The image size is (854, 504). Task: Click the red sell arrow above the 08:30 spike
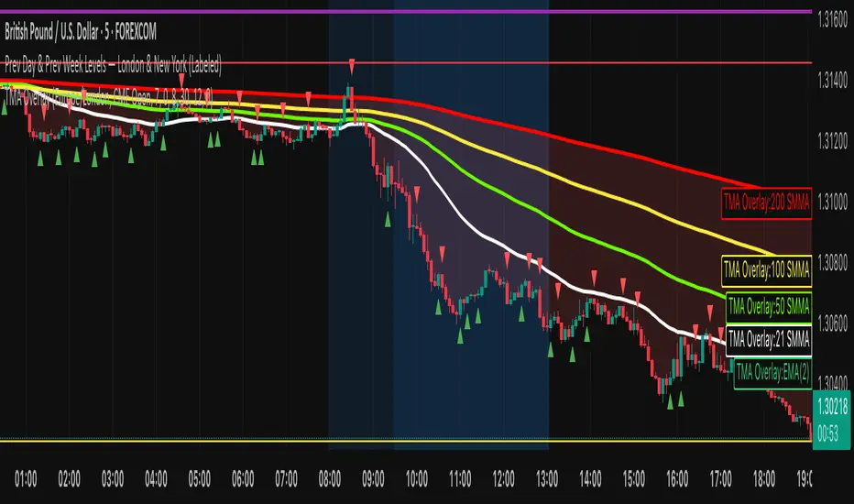point(352,67)
